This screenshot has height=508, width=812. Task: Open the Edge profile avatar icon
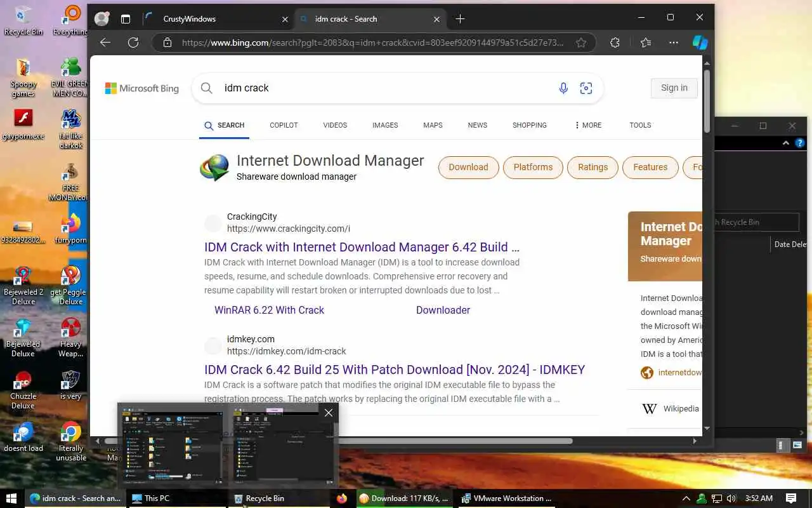coord(101,18)
